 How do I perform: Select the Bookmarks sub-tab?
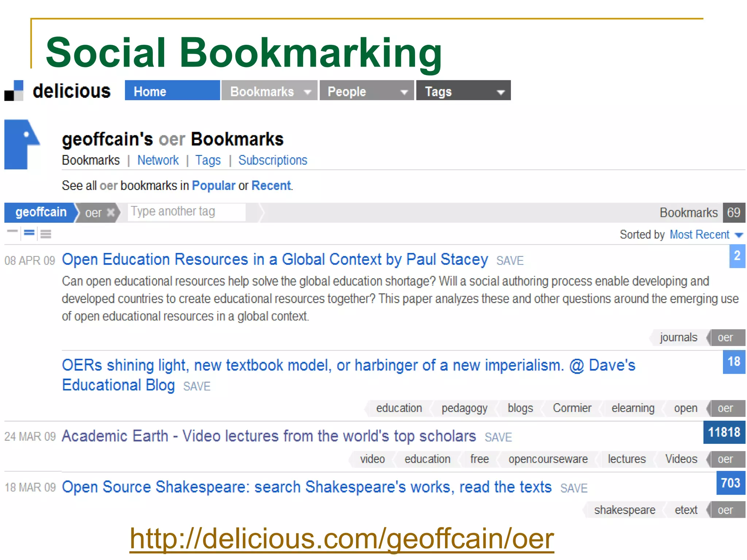tap(91, 160)
